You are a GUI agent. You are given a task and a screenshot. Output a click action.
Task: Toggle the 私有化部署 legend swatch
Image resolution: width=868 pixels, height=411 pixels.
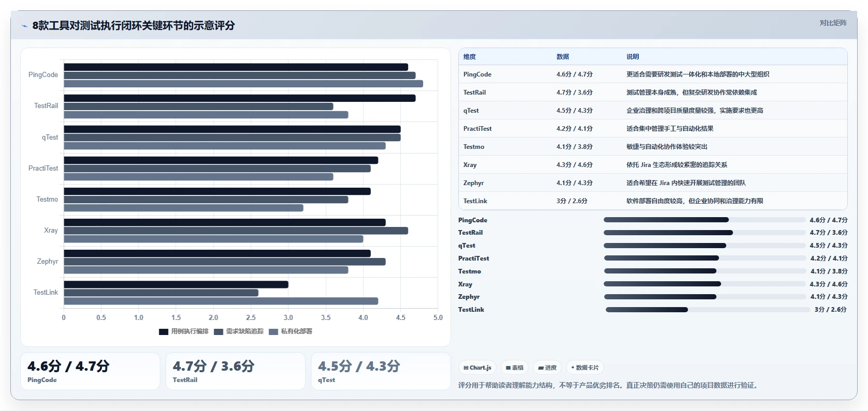pyautogui.click(x=274, y=332)
